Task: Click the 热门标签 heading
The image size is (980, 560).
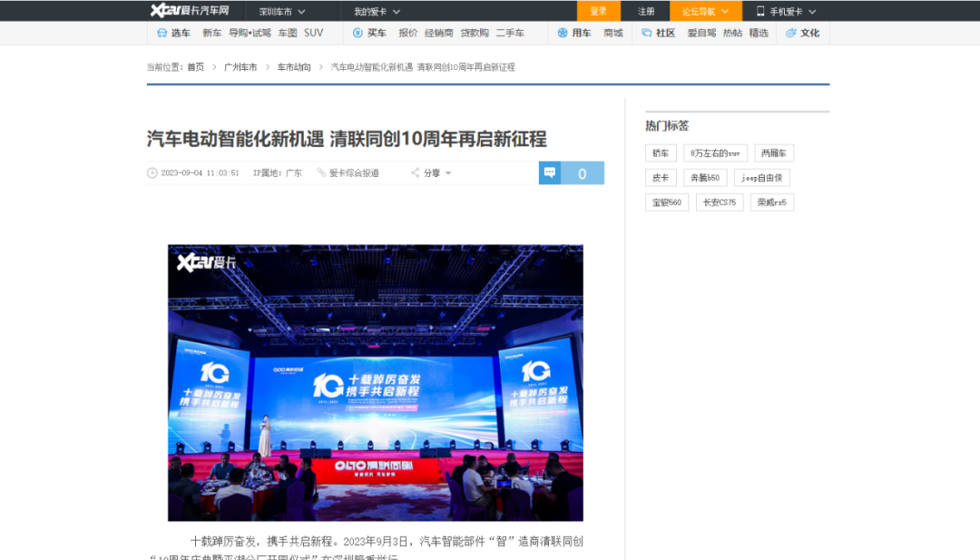Action: 667,125
